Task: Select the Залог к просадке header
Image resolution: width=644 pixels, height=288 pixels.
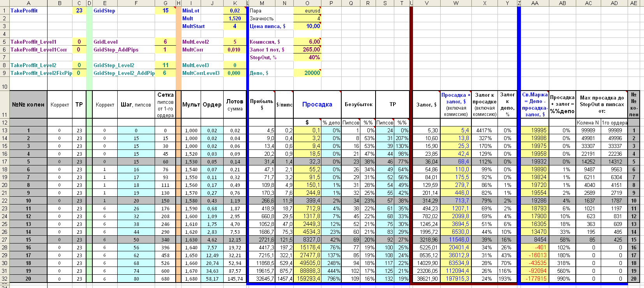Action: coord(485,105)
